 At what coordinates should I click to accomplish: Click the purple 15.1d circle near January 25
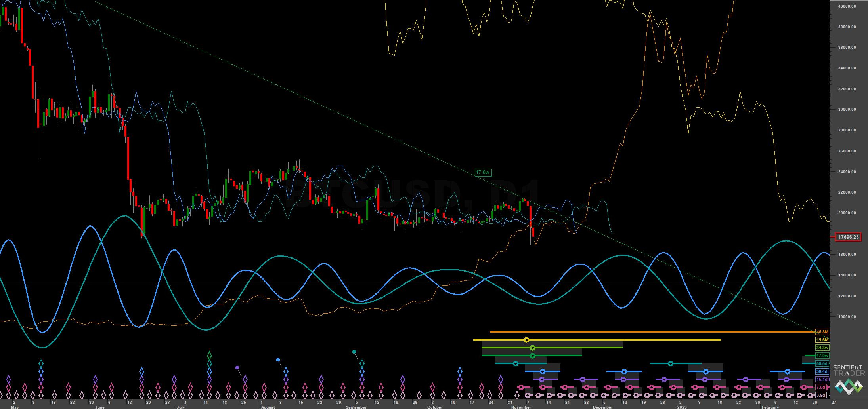click(x=746, y=379)
